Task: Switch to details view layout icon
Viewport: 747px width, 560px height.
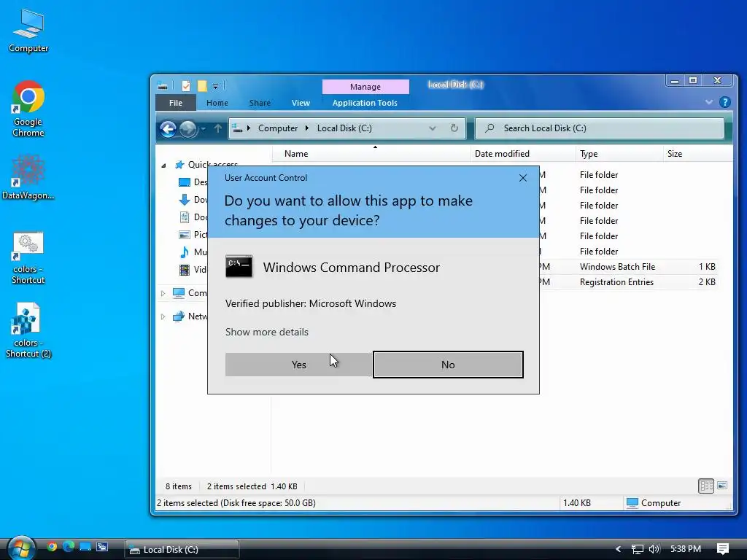Action: pyautogui.click(x=706, y=486)
